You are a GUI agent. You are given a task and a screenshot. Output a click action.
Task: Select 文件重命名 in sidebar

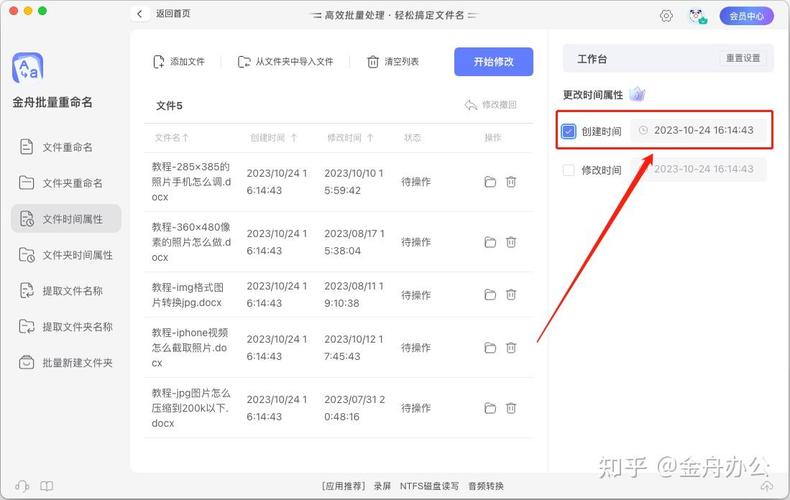point(65,147)
